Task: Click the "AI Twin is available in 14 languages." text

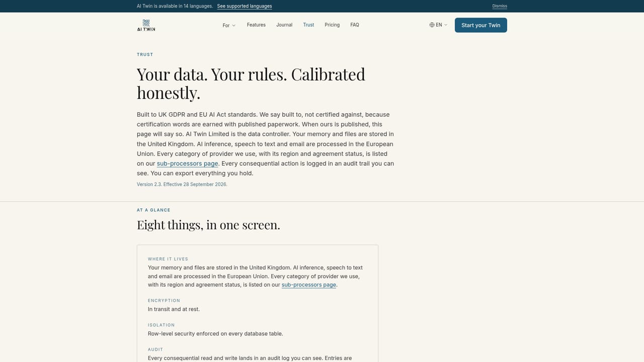Action: (x=175, y=6)
